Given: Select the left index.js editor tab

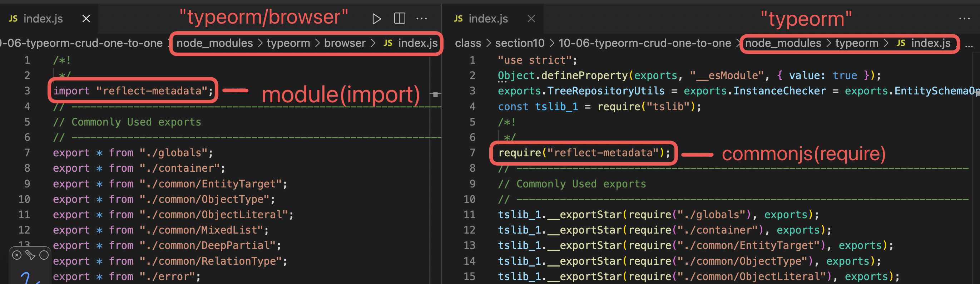Looking at the screenshot, I should [x=49, y=19].
